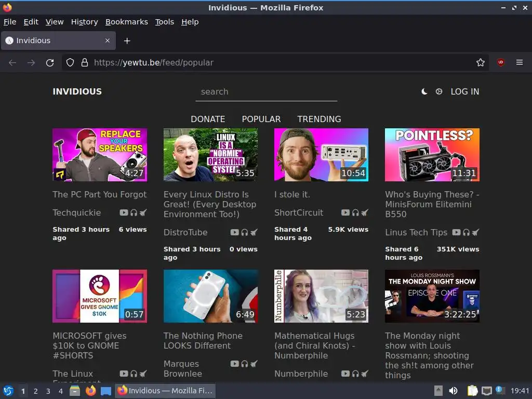532x399 pixels.
Task: Open video title 'I stole it.'
Action: coord(292,194)
